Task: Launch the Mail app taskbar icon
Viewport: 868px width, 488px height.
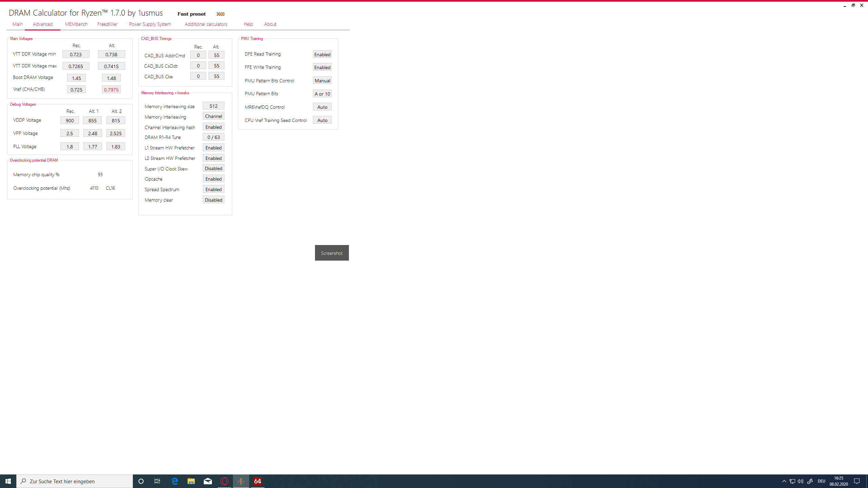Action: pos(208,481)
